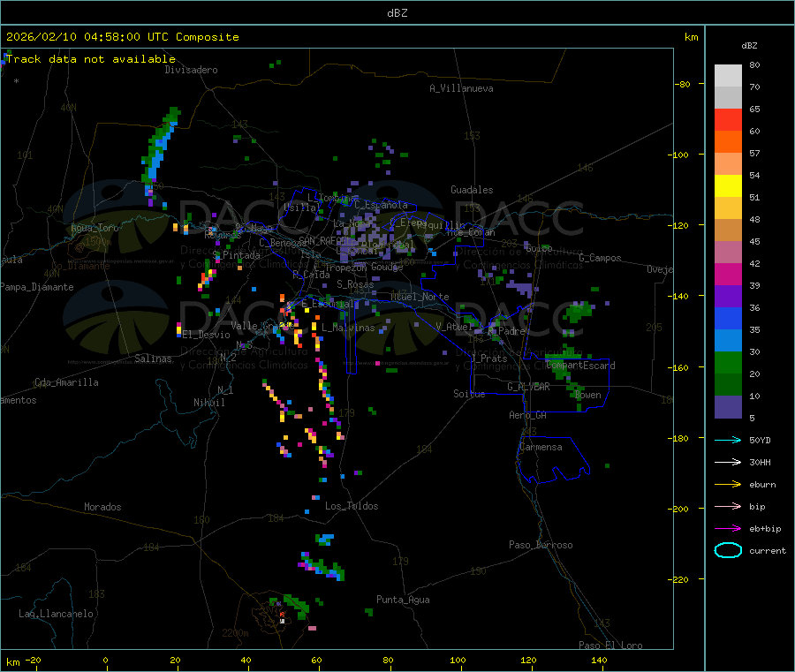Click the bip pink arrow legend icon
This screenshot has width=795, height=672.
(728, 506)
